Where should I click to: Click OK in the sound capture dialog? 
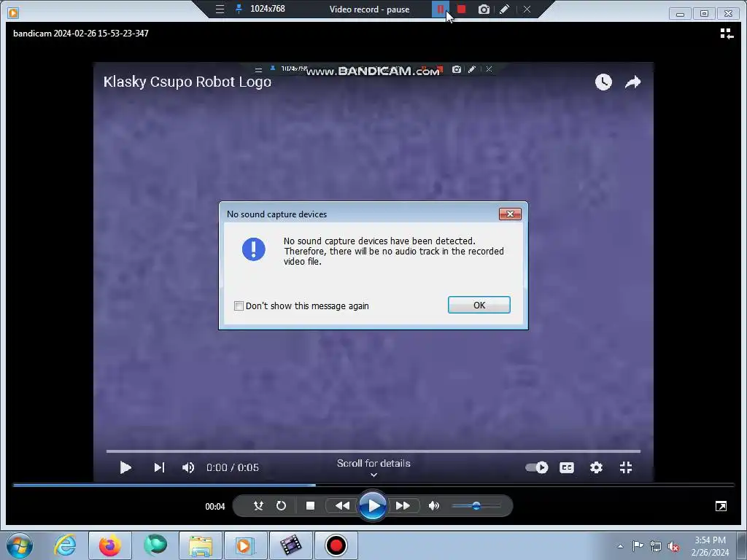479,305
